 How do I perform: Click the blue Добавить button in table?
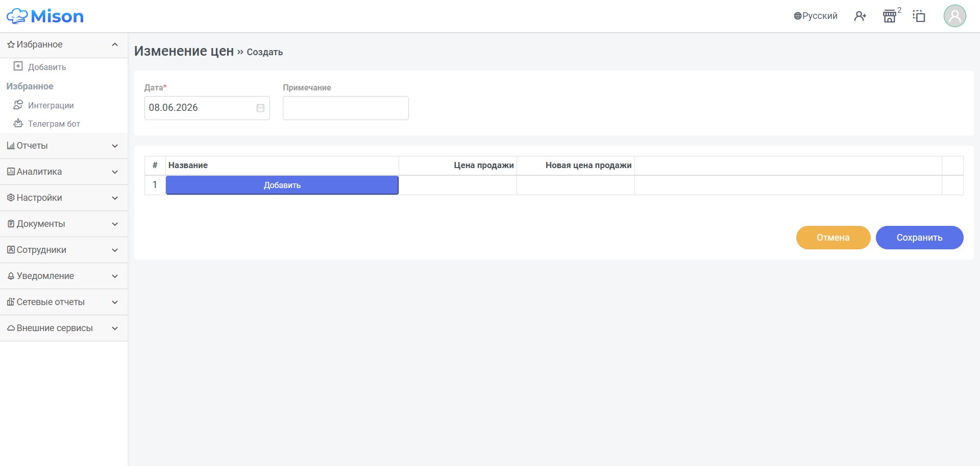pyautogui.click(x=282, y=185)
